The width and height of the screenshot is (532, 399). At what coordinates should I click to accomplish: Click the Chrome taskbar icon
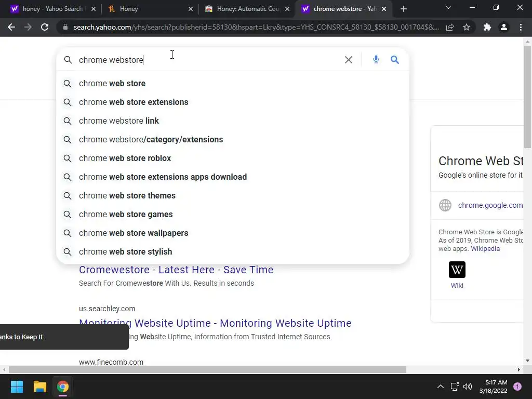pos(63,387)
